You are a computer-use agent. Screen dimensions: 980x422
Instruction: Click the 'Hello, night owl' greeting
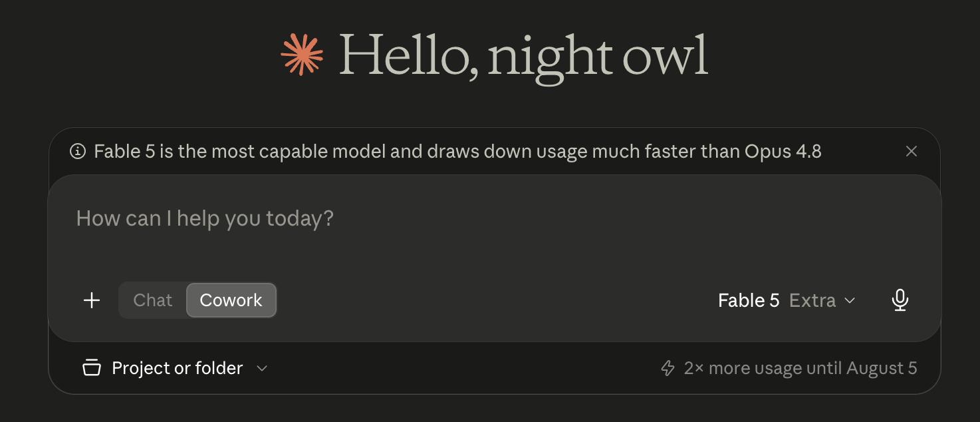(523, 56)
